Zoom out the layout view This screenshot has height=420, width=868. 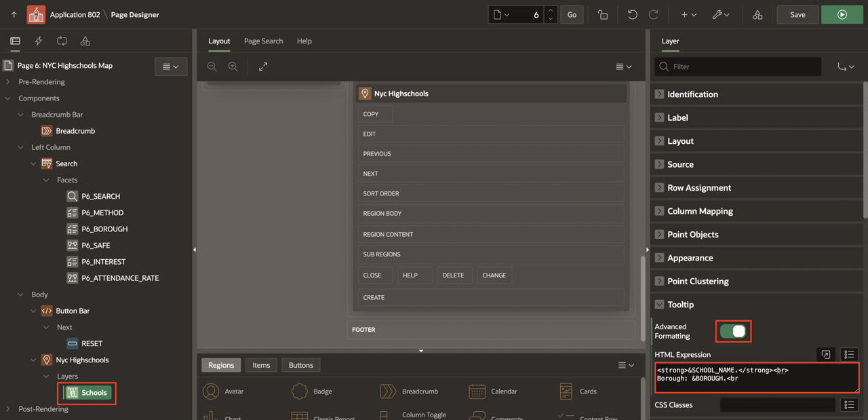pyautogui.click(x=212, y=66)
